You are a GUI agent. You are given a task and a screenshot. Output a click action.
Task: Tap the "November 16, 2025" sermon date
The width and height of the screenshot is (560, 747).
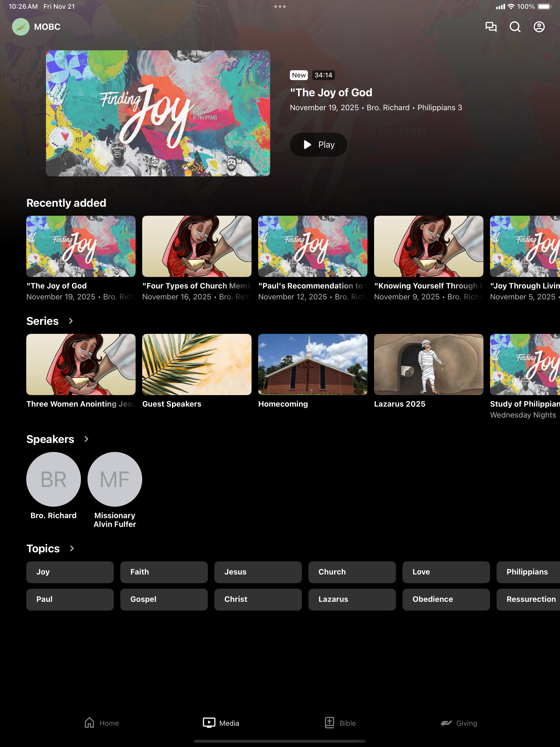coord(177,297)
